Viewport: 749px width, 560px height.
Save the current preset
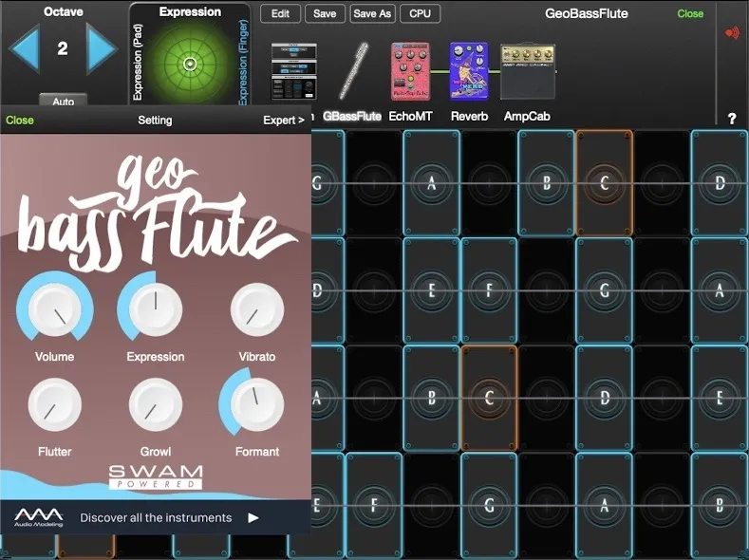click(325, 13)
